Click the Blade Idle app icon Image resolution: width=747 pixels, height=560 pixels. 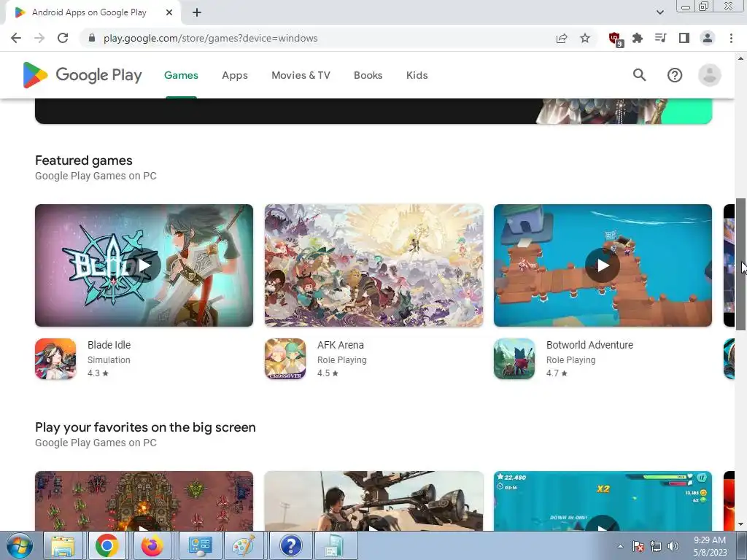click(55, 359)
